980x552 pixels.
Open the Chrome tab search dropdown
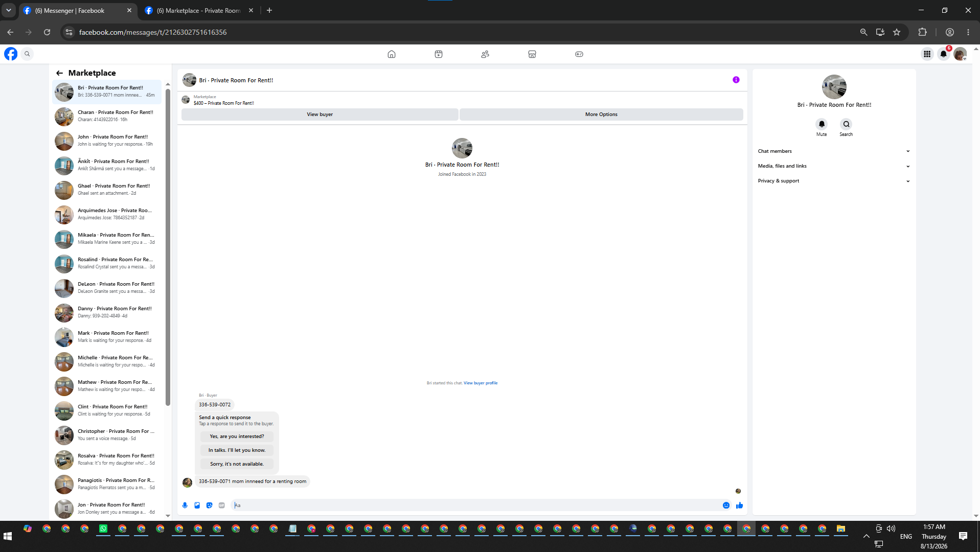point(9,10)
